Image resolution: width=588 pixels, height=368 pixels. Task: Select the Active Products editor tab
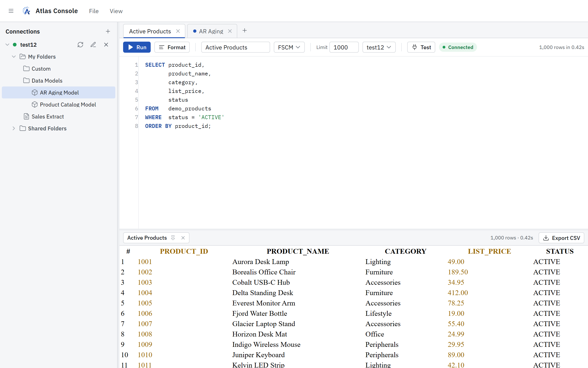(154, 31)
